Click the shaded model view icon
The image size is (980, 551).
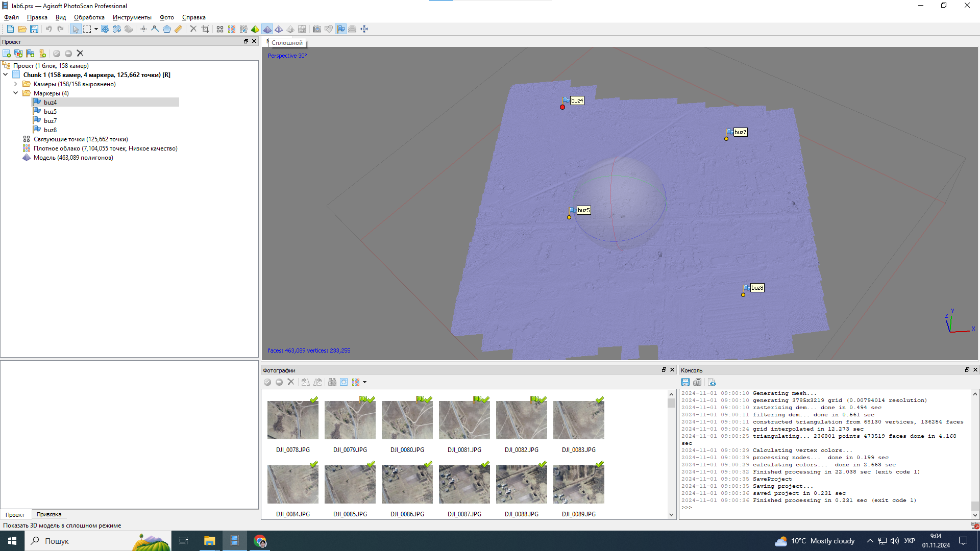[255, 29]
